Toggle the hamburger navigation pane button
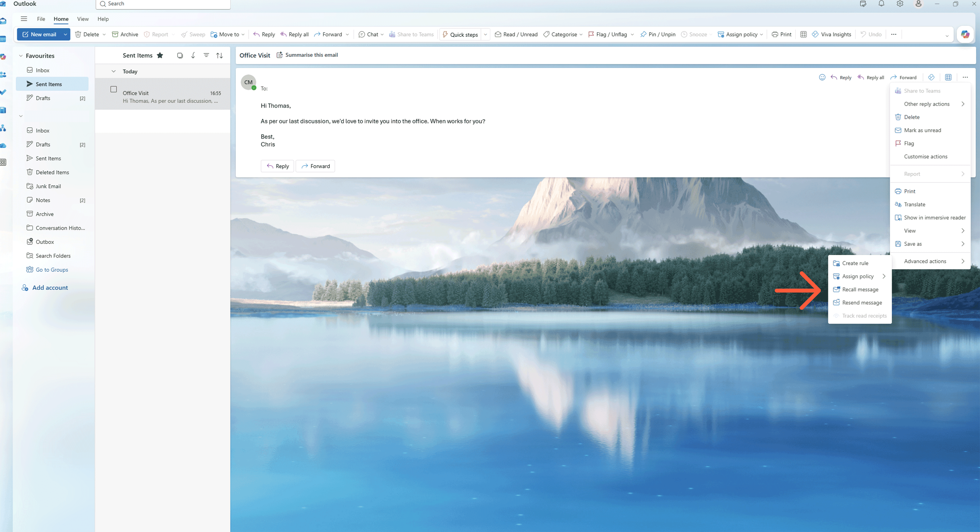Screen dimensions: 980x532 click(24, 19)
